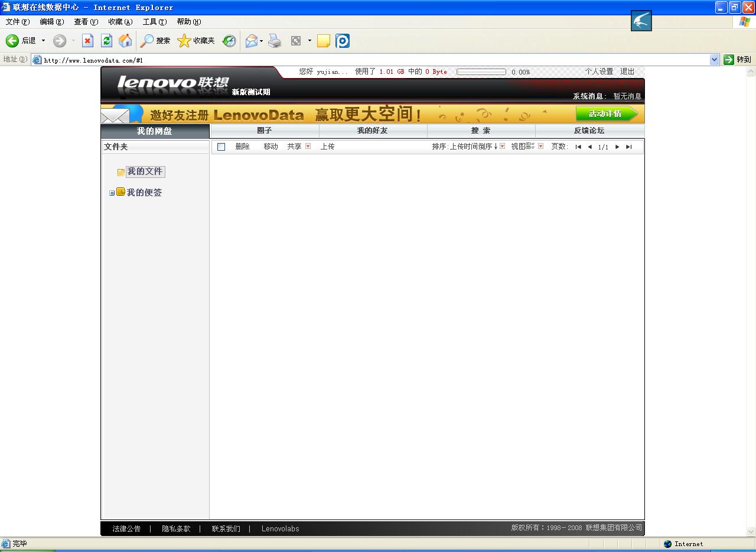Viewport: 756px width, 552px height.
Task: Open the 联系我们 footer link
Action: point(226,529)
